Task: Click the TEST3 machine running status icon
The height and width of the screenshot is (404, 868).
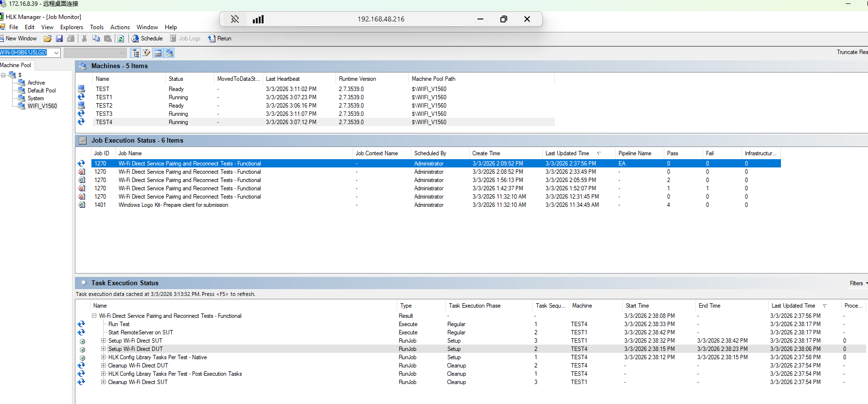Action: pos(81,114)
